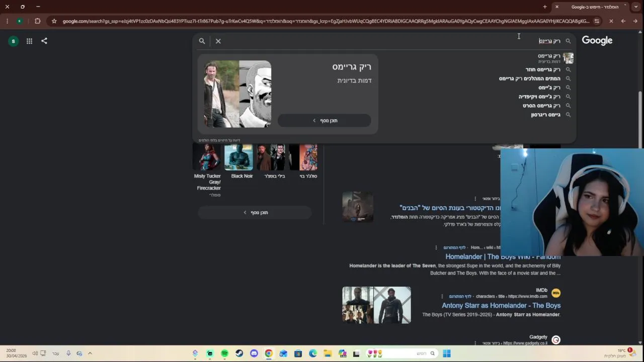The width and height of the screenshot is (644, 362).
Task: Open the הבנים season finale article link
Action: (450, 208)
